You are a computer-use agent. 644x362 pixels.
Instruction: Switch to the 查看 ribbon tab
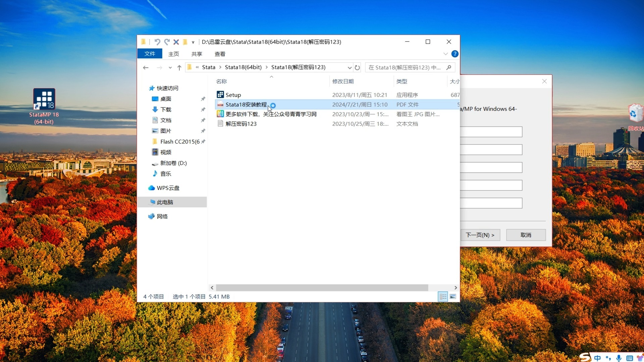point(220,54)
